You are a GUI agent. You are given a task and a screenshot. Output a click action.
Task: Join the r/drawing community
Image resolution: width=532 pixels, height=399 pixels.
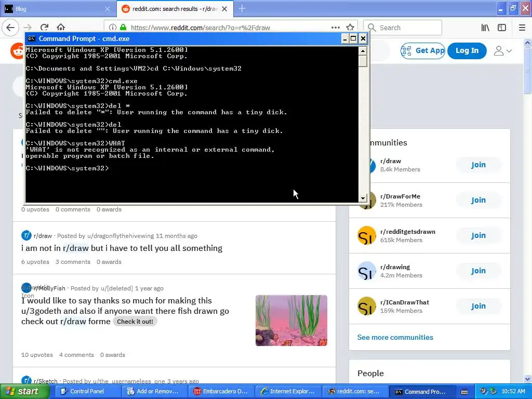tap(478, 271)
